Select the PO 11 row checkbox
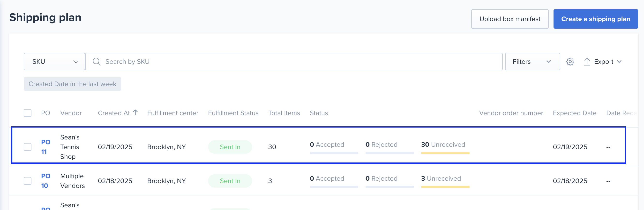The image size is (644, 210). tap(28, 147)
